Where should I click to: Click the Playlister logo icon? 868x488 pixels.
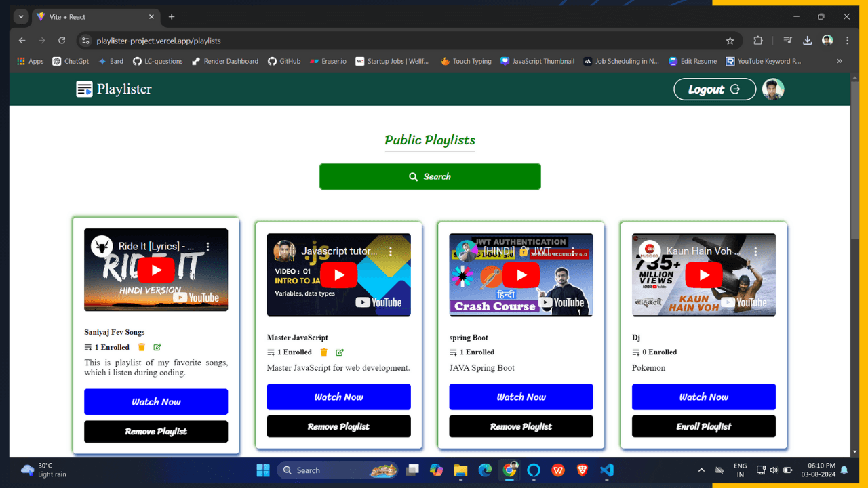pyautogui.click(x=84, y=89)
